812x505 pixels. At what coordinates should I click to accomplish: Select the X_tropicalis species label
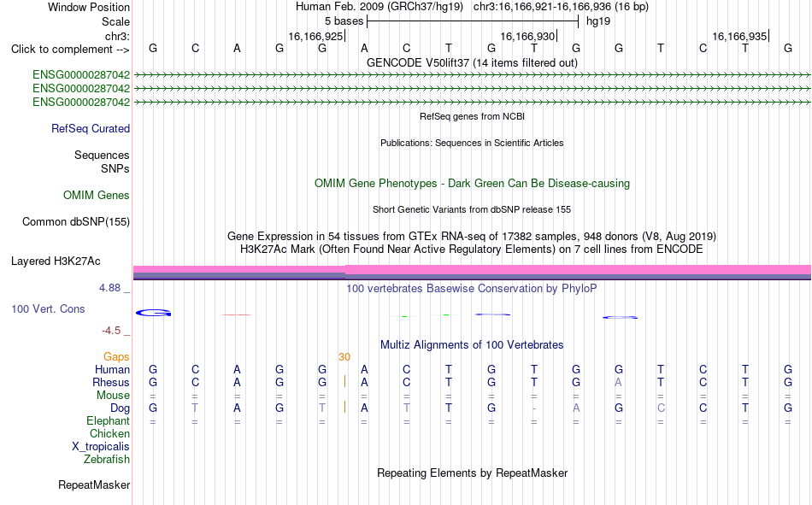click(101, 447)
